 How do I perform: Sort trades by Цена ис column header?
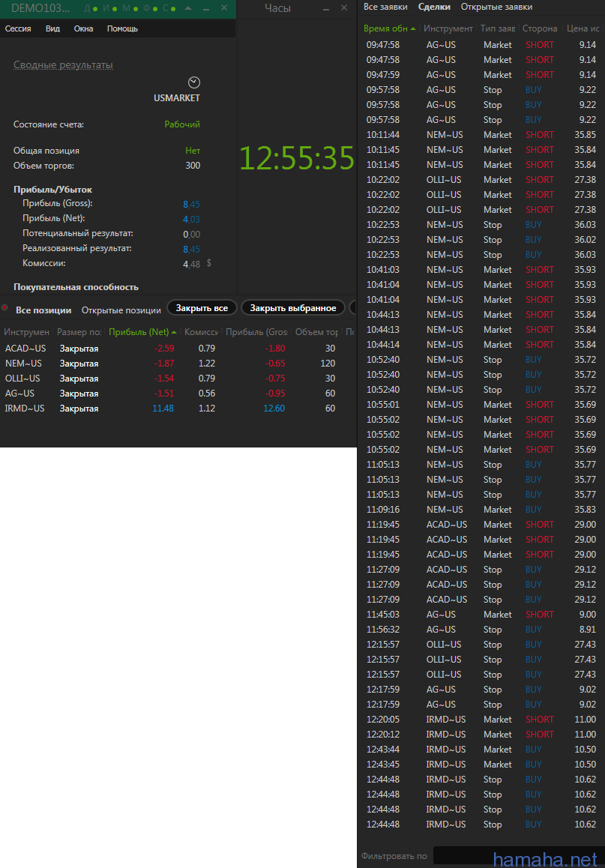coord(583,28)
